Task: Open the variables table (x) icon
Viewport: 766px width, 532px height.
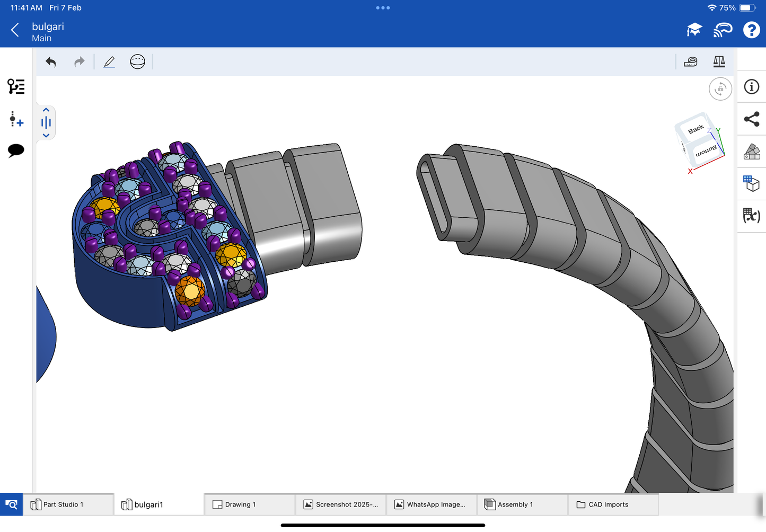Action: coord(751,215)
